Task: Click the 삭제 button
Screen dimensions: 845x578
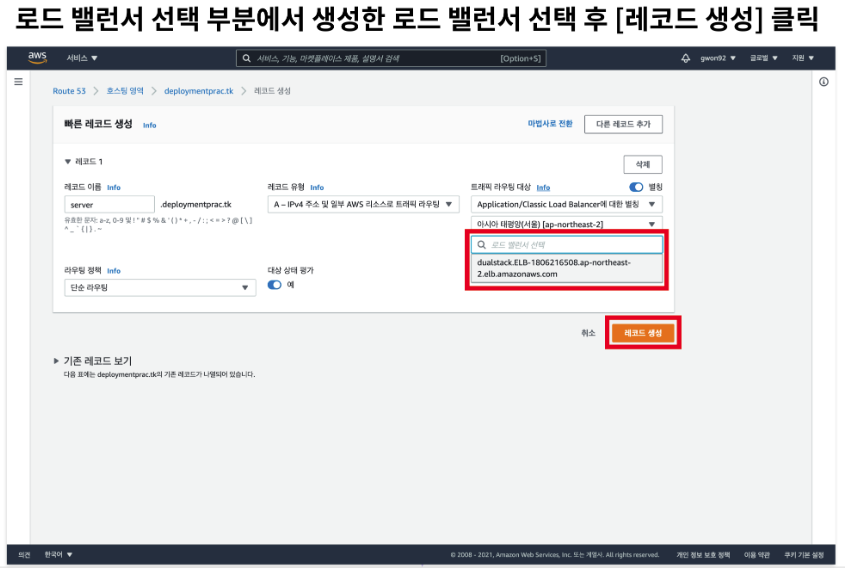Action: pyautogui.click(x=642, y=164)
